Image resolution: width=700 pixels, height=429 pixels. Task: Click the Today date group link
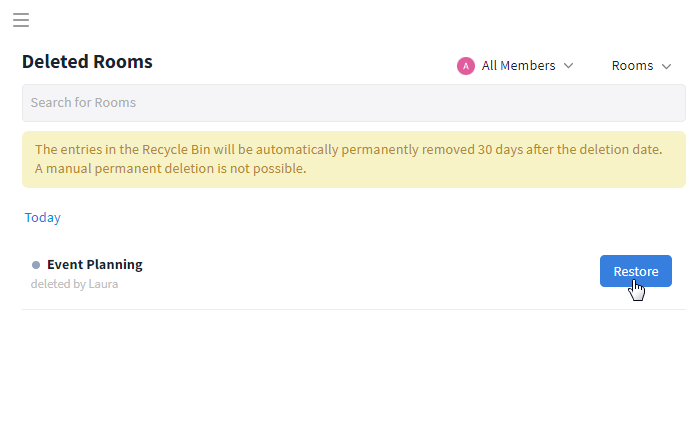pyautogui.click(x=42, y=217)
